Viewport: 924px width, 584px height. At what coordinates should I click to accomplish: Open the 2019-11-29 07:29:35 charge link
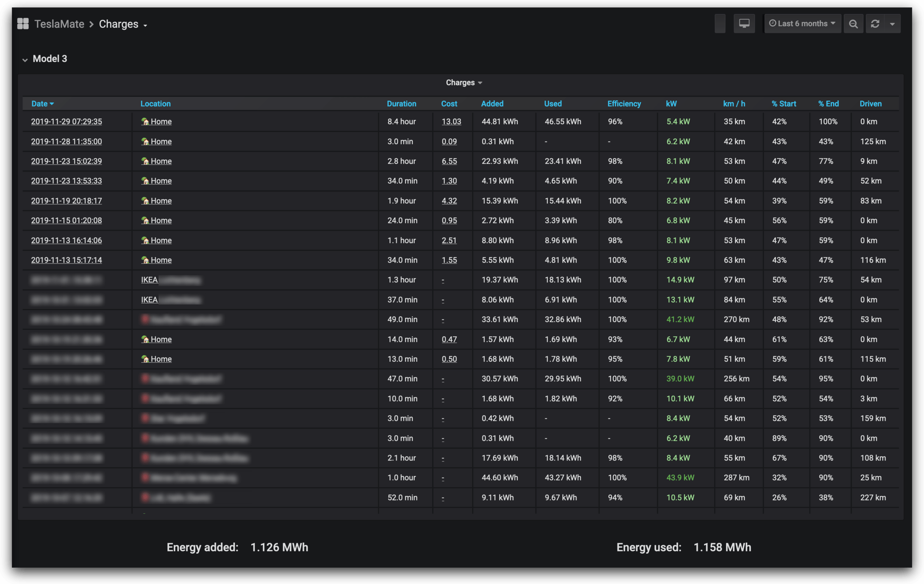(x=66, y=122)
